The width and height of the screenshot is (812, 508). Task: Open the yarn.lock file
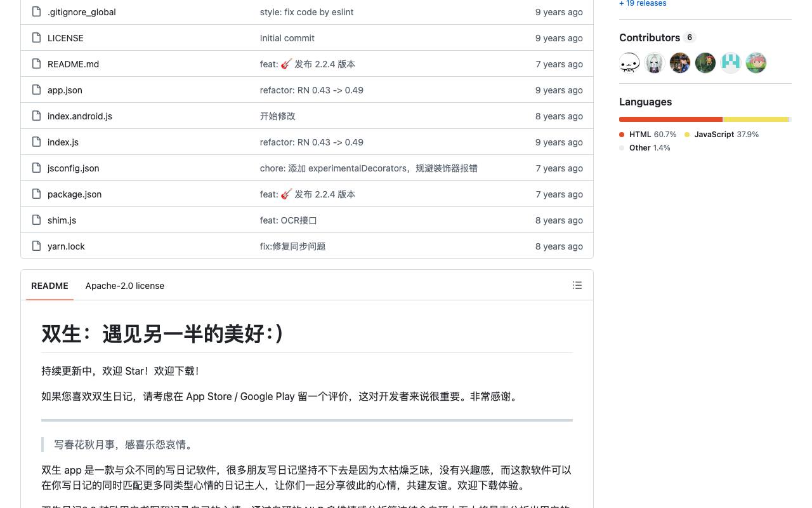click(x=66, y=246)
